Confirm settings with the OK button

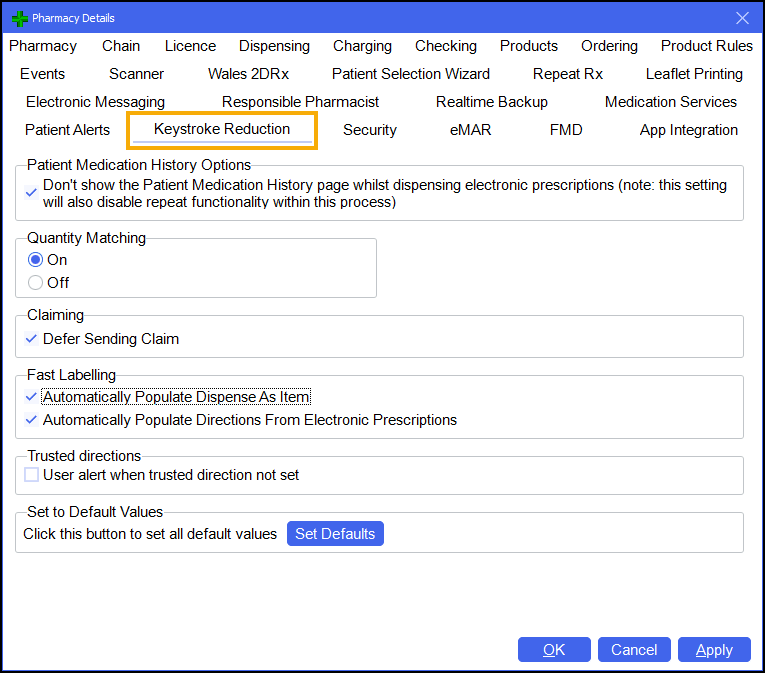[x=554, y=650]
